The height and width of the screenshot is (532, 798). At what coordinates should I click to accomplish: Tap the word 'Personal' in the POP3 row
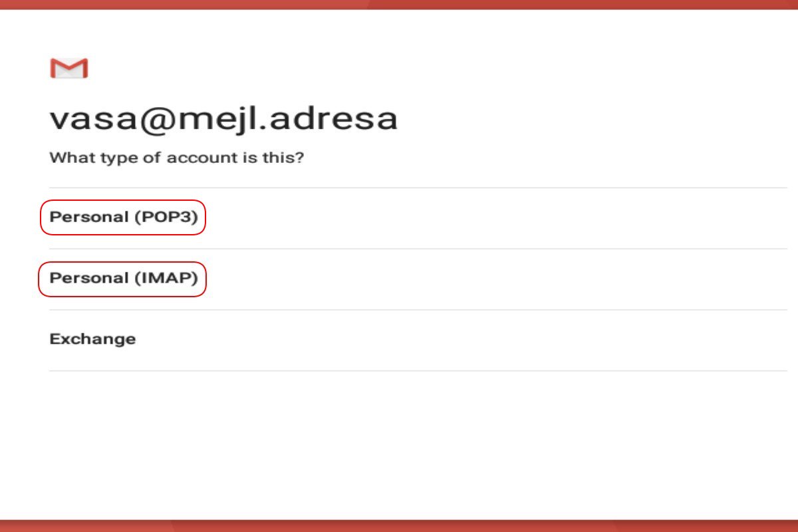(89, 217)
